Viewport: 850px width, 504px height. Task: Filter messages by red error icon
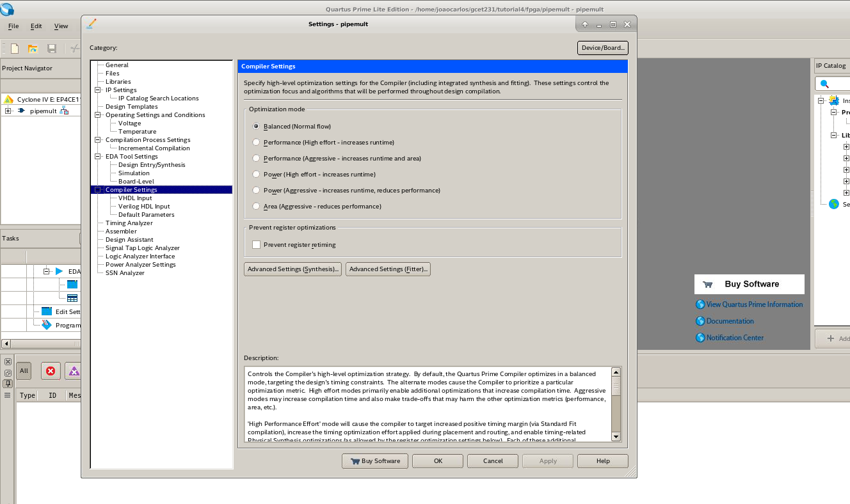51,371
